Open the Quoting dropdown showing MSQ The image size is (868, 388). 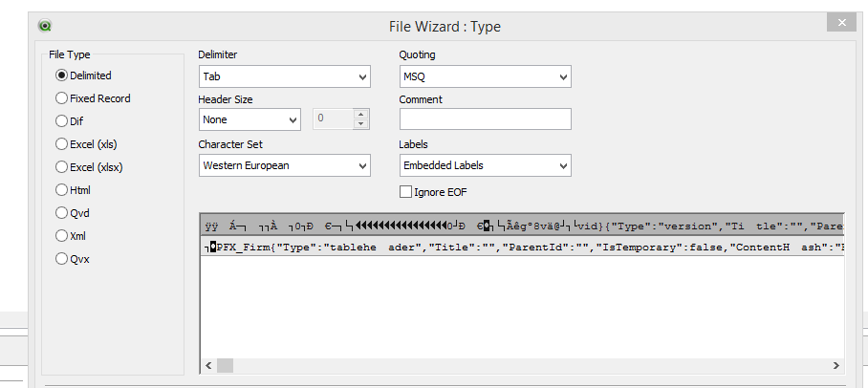[x=485, y=76]
